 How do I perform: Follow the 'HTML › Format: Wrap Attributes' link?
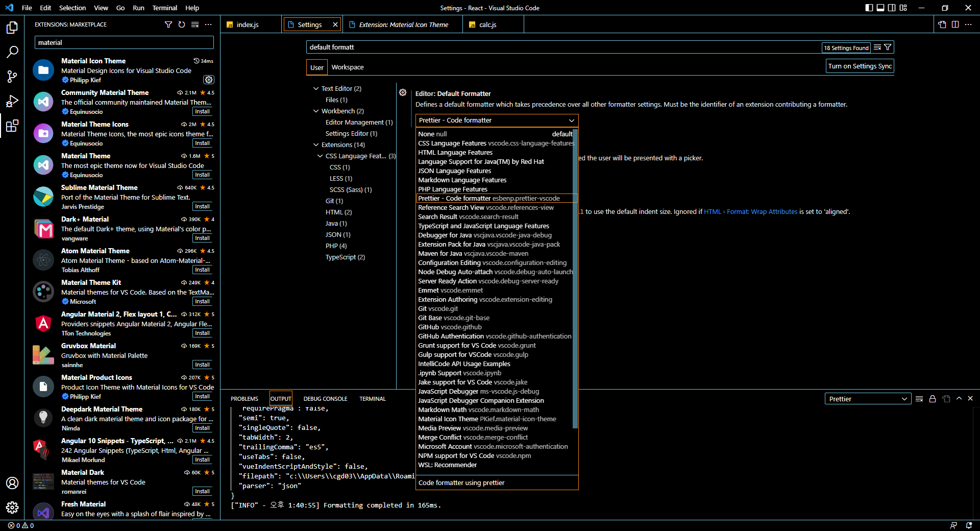[750, 212]
